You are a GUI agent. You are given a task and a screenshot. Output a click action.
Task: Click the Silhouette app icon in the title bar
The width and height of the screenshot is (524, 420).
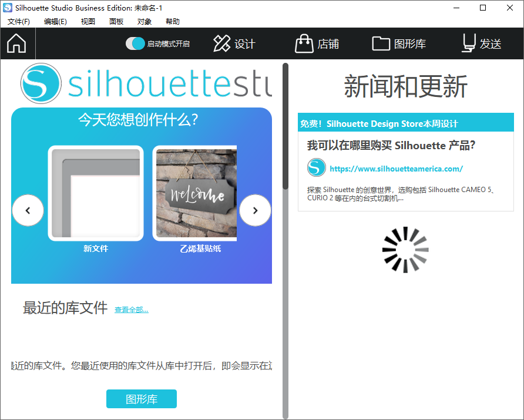pyautogui.click(x=8, y=8)
